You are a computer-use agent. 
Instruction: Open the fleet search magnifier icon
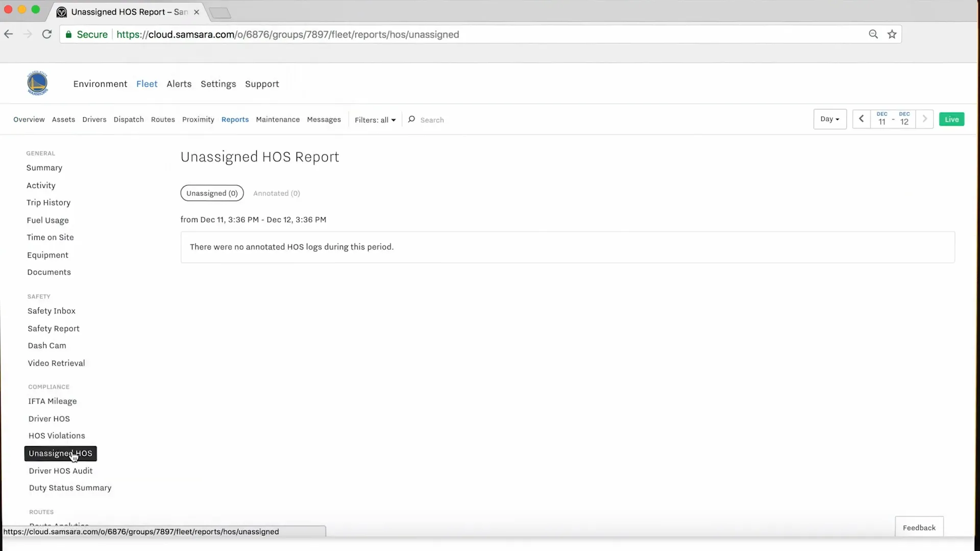412,119
